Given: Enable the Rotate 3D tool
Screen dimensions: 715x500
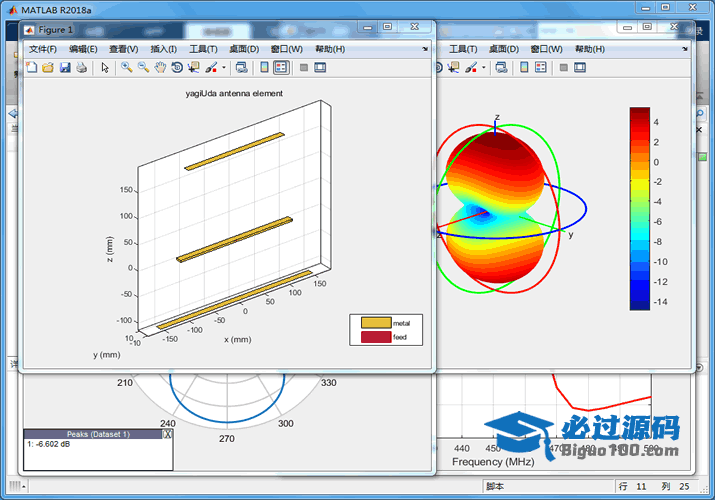Looking at the screenshot, I should pos(177,67).
